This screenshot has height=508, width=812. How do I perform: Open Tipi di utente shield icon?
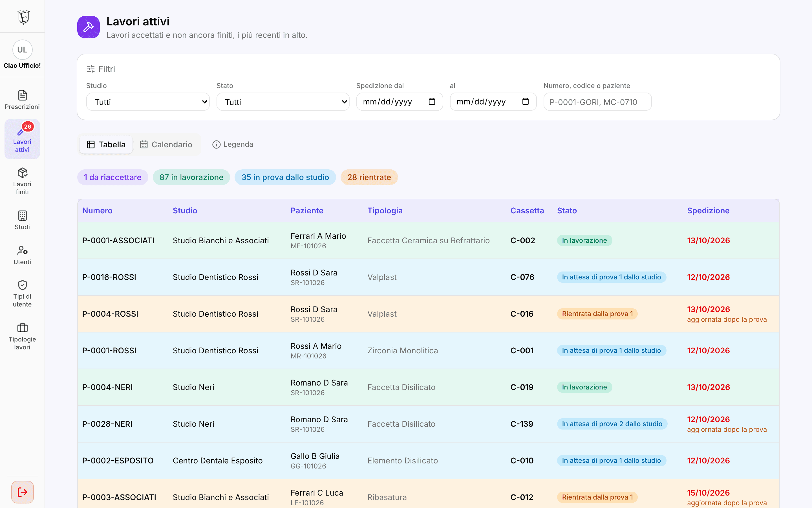22,285
